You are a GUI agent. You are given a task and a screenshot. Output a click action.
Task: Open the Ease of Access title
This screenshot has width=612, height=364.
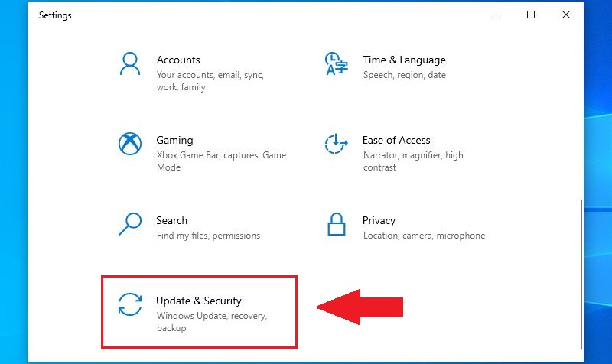point(396,140)
